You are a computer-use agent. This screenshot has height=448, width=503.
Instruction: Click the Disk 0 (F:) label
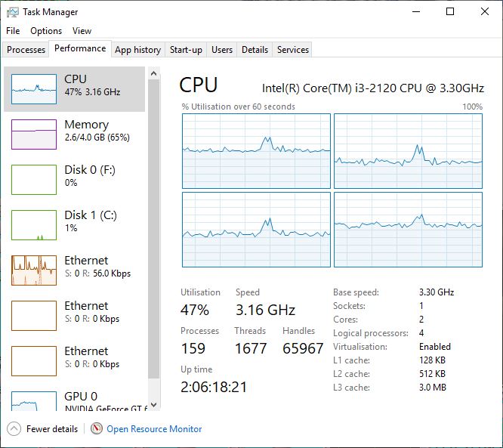click(90, 170)
